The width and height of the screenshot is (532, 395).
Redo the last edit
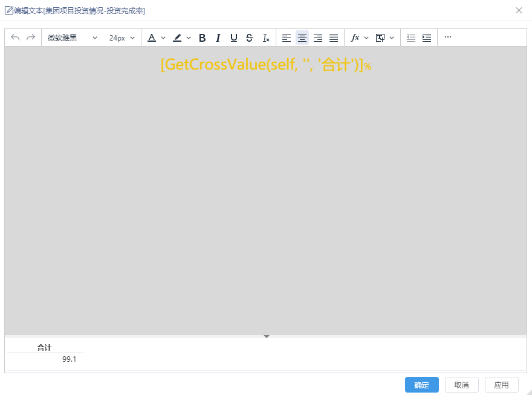click(31, 38)
